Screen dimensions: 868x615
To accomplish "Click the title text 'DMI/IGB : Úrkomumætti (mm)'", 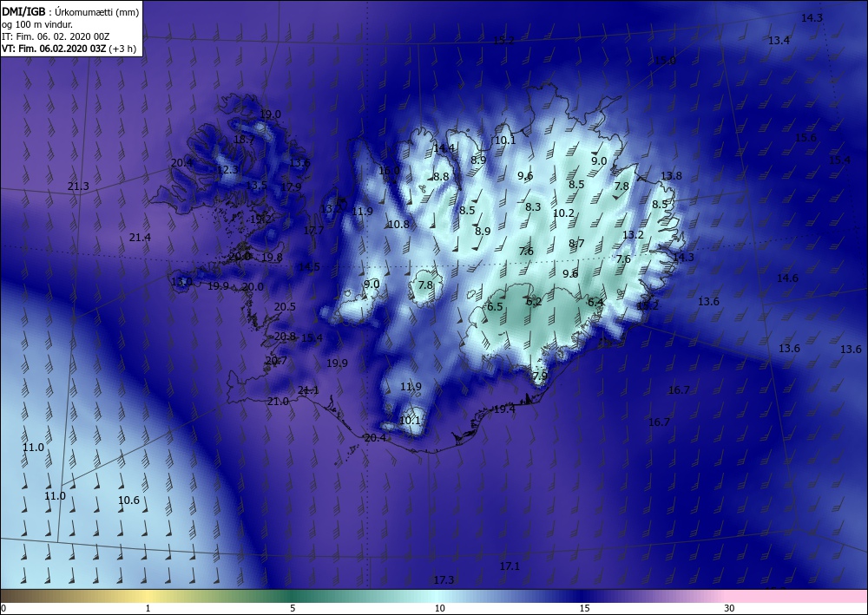I will [70, 11].
